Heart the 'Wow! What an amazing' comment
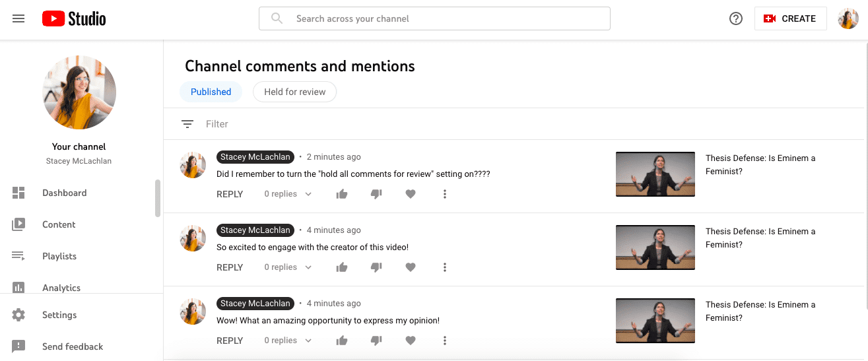 click(411, 341)
